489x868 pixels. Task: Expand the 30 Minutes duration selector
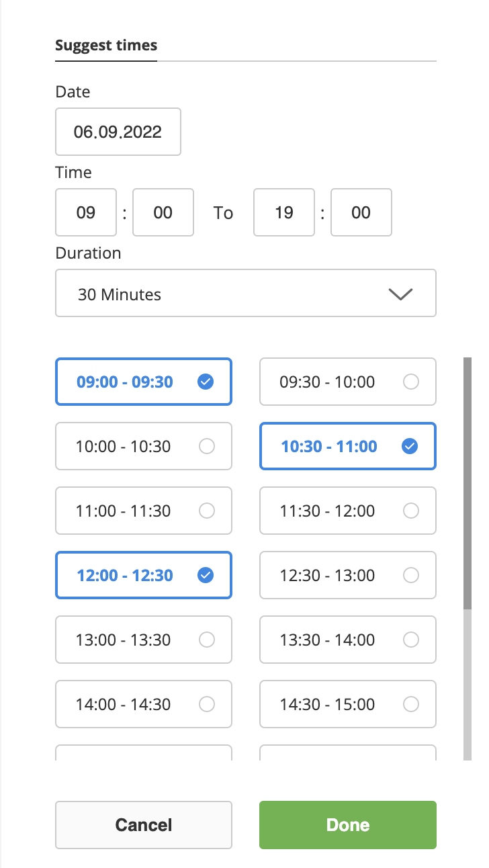coord(245,294)
